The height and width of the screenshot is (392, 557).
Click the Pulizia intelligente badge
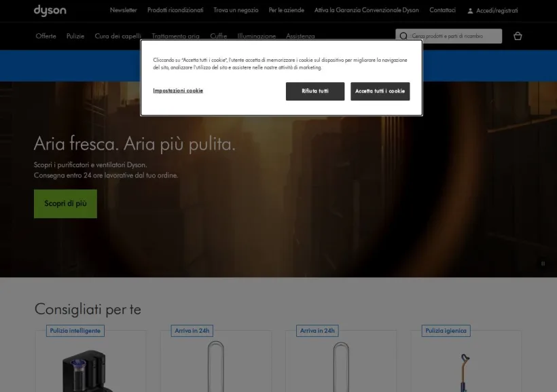(75, 331)
